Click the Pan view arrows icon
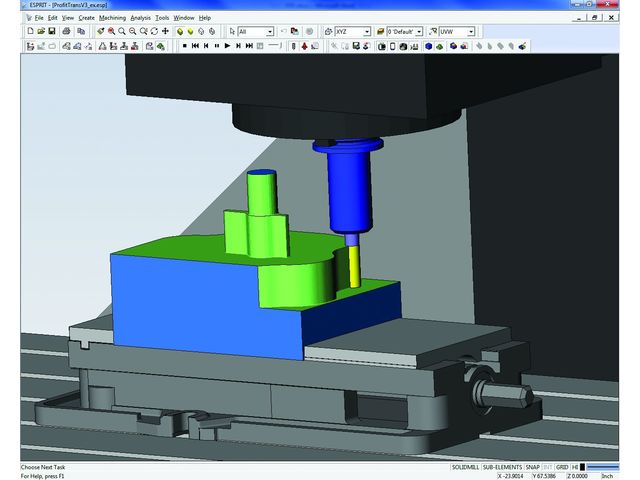Viewport: 640px width, 480px height. 166,32
